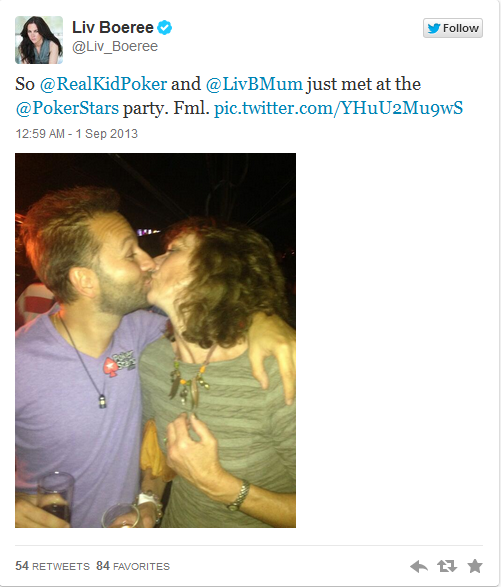Image resolution: width=501 pixels, height=587 pixels.
Task: Favorite the tweet with the star icon
Action: (475, 566)
